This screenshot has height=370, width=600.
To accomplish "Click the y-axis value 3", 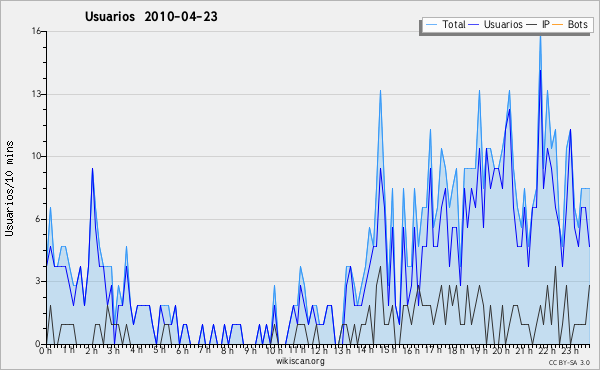I will [x=38, y=281].
